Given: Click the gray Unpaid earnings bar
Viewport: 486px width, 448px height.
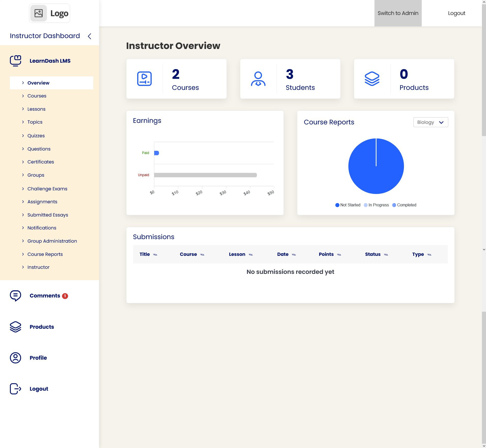Looking at the screenshot, I should (x=206, y=175).
